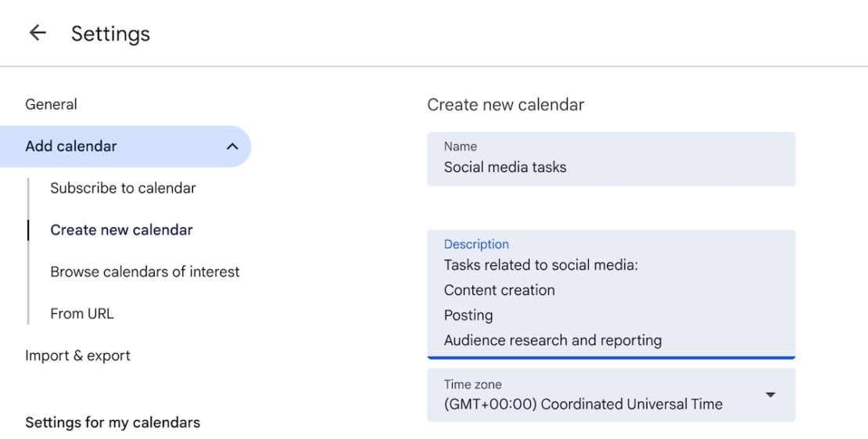
Task: Place the cursor on the Content creation line
Action: pyautogui.click(x=499, y=290)
